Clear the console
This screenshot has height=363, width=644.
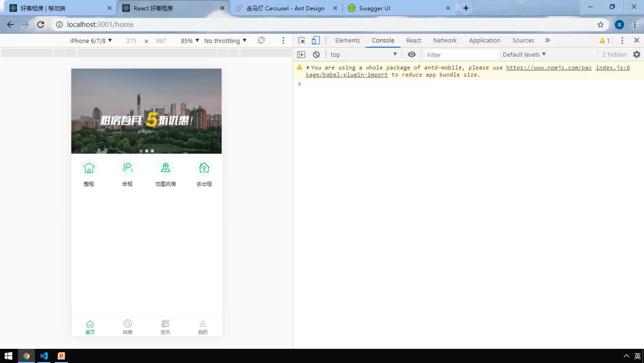pyautogui.click(x=316, y=54)
